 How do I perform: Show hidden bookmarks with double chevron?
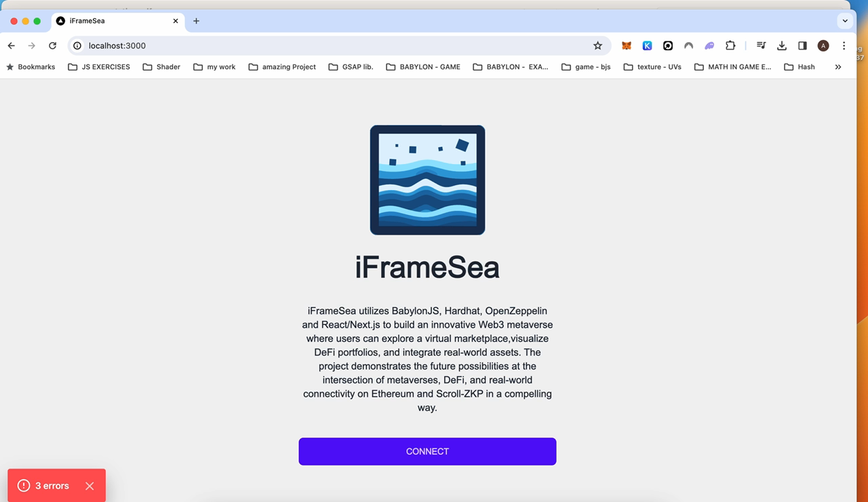pos(838,66)
